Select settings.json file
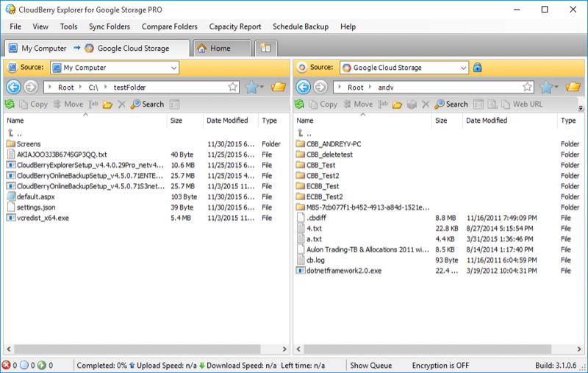 pyautogui.click(x=36, y=207)
